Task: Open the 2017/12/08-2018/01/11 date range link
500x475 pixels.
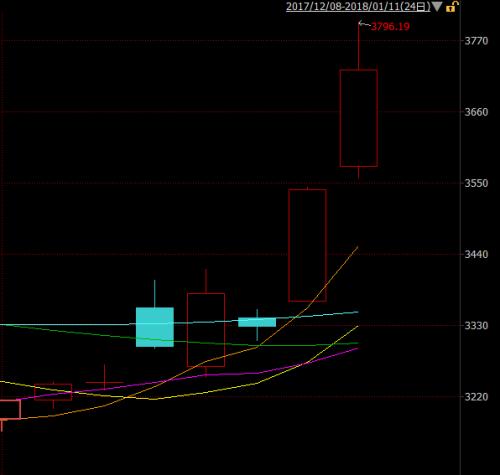Action: (358, 7)
